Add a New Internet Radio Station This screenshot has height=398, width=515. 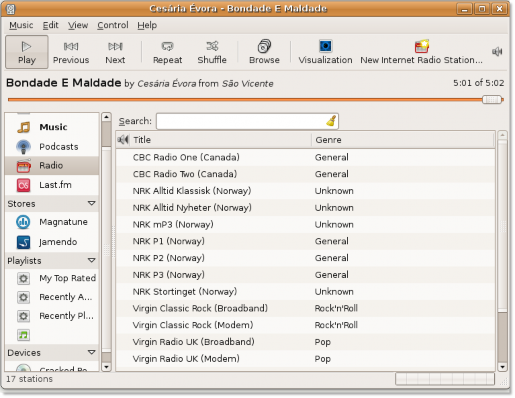(421, 52)
